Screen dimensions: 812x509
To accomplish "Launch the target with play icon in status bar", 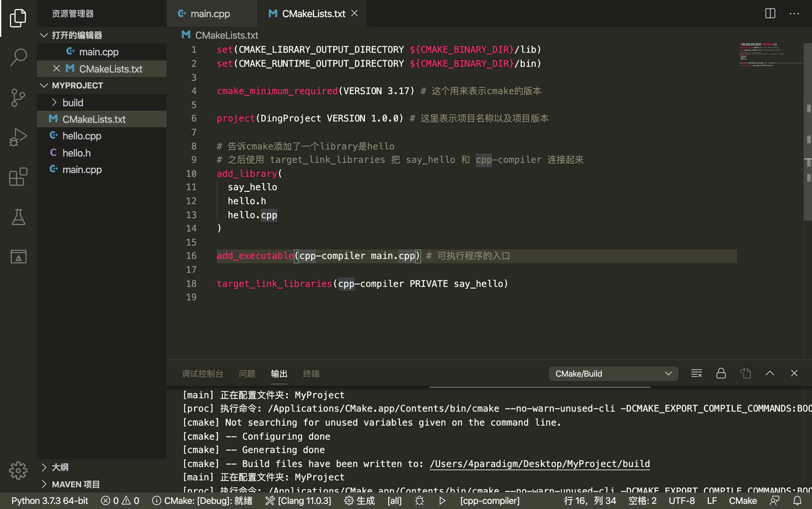I will 442,501.
